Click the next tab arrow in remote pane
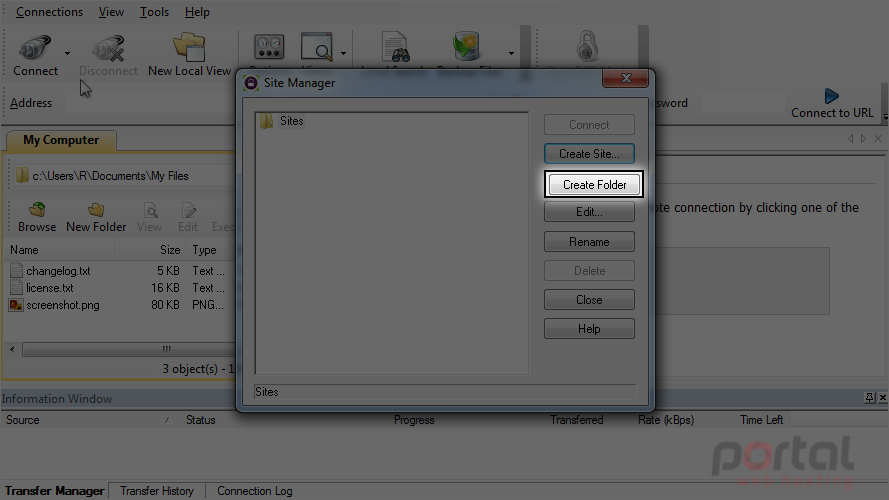Screen dimensions: 889x500 click(863, 139)
